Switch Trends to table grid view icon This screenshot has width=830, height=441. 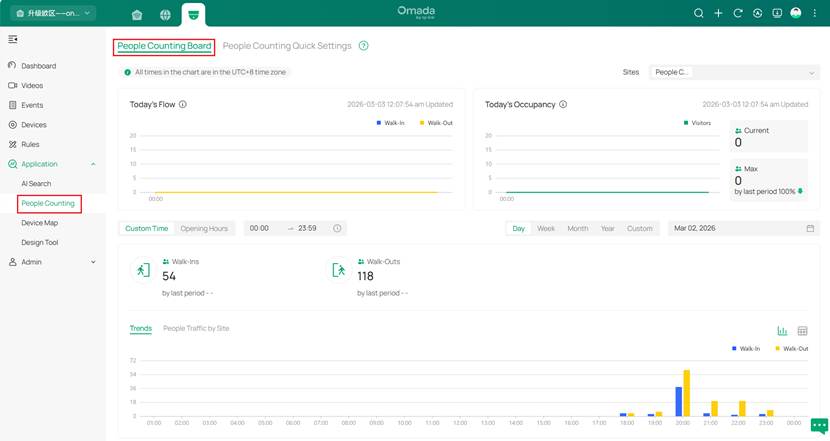pyautogui.click(x=802, y=331)
